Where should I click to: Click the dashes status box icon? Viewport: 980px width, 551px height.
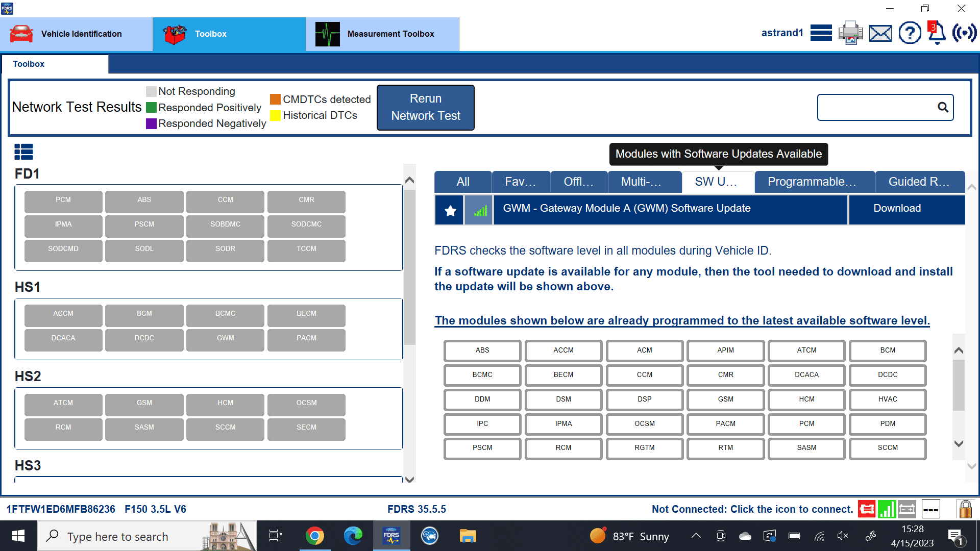(930, 509)
